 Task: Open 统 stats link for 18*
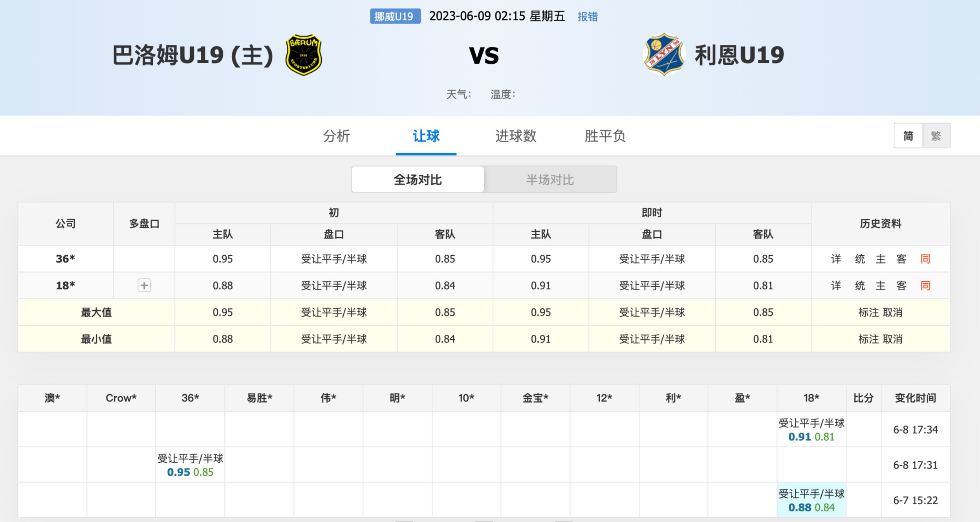(x=860, y=286)
